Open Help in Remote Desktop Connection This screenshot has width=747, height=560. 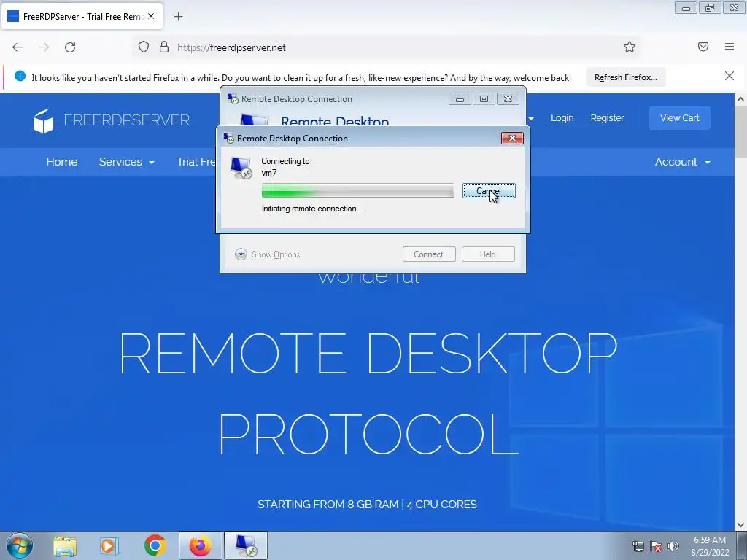(488, 254)
